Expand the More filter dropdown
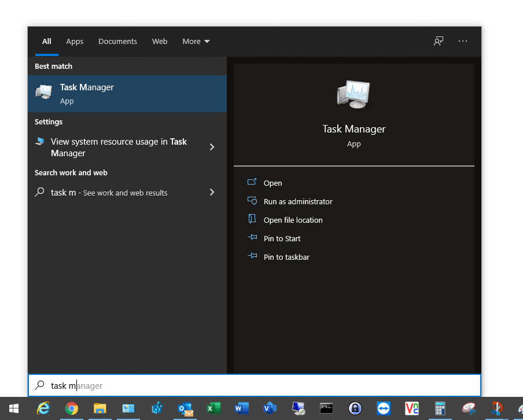 pyautogui.click(x=196, y=42)
